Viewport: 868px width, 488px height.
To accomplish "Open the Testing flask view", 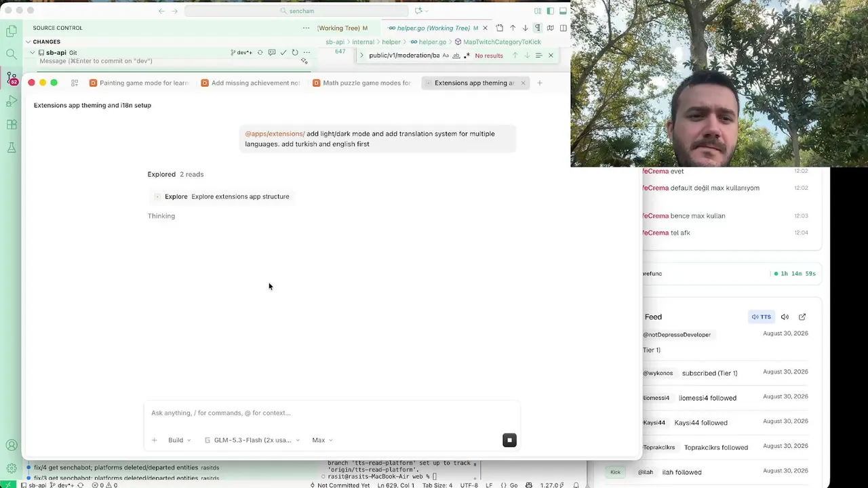I will pyautogui.click(x=12, y=148).
